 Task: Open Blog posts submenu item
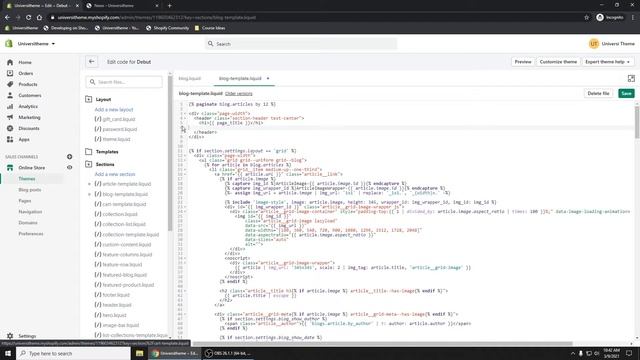29,190
